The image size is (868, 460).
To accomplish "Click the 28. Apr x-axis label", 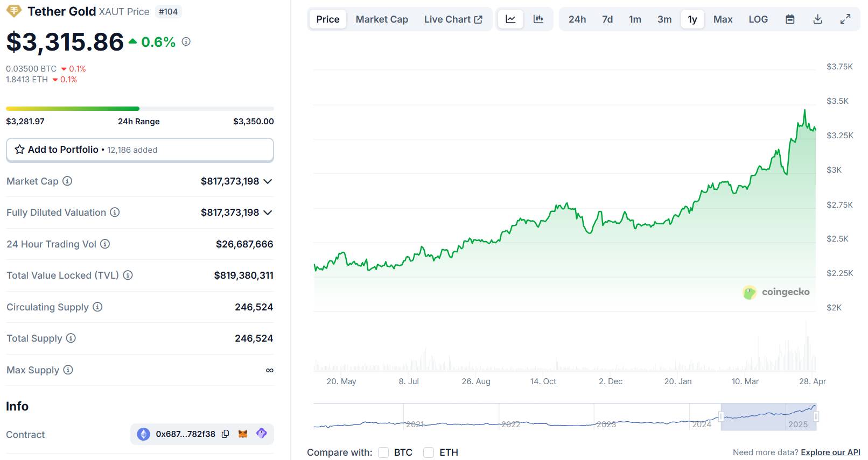I will [x=813, y=381].
